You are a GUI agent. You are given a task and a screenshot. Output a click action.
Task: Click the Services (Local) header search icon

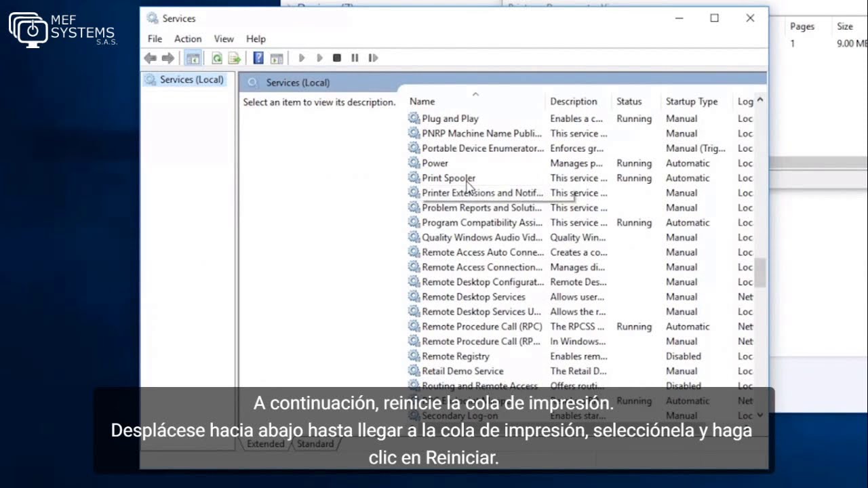[253, 83]
